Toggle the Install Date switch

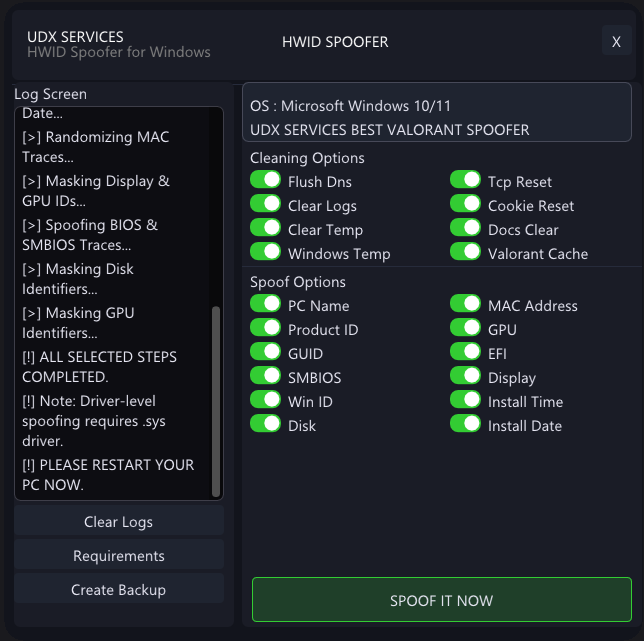[x=465, y=425]
